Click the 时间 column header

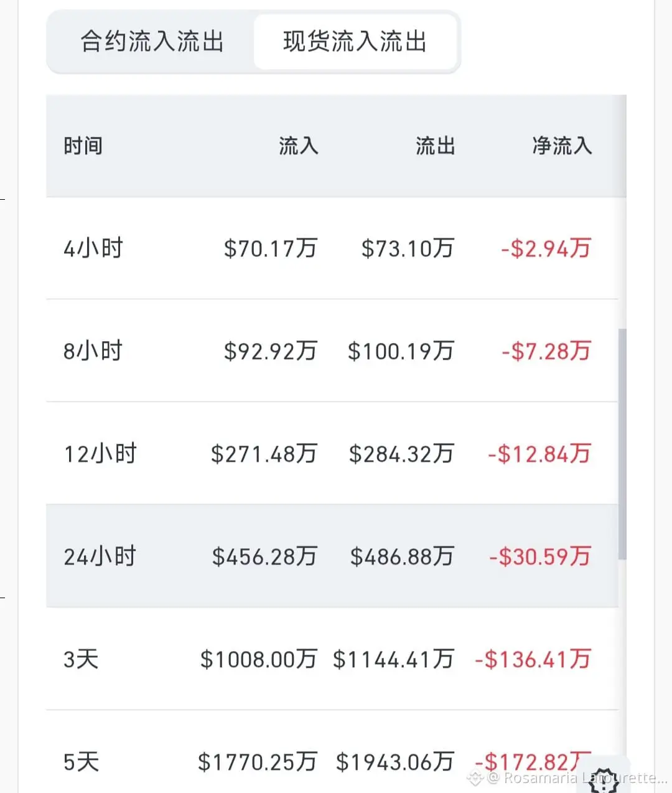pos(83,146)
